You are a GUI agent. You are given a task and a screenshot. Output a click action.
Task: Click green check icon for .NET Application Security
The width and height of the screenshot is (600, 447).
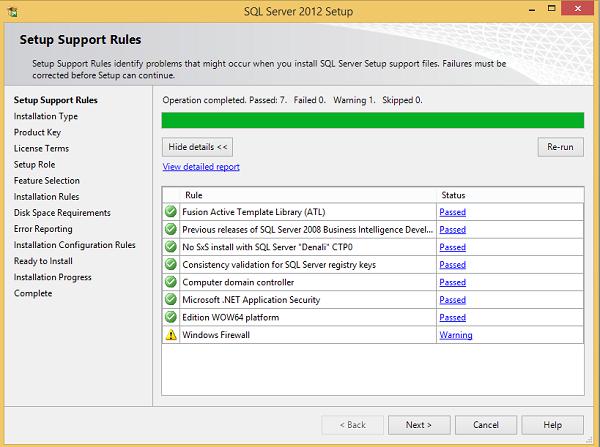coord(171,299)
